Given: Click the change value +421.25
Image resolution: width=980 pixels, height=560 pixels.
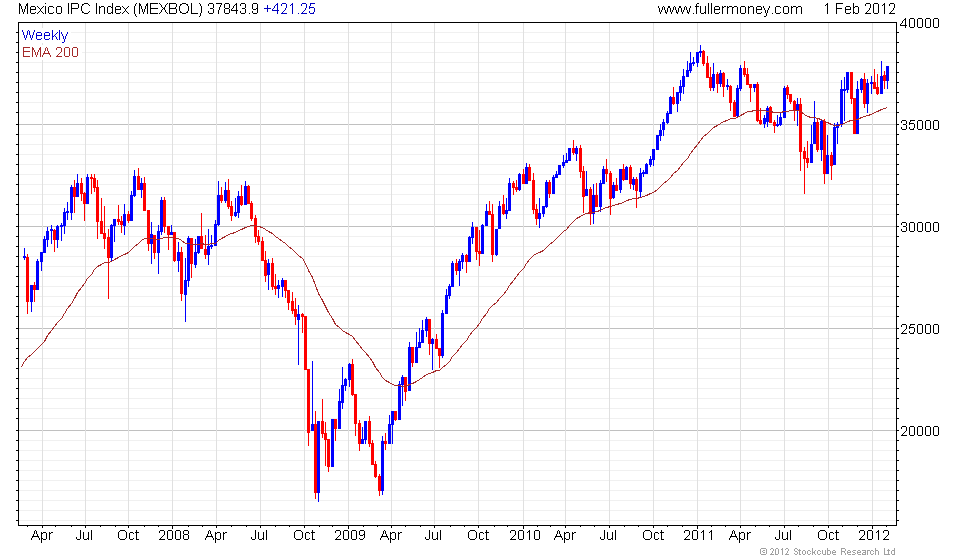Looking at the screenshot, I should coord(289,9).
